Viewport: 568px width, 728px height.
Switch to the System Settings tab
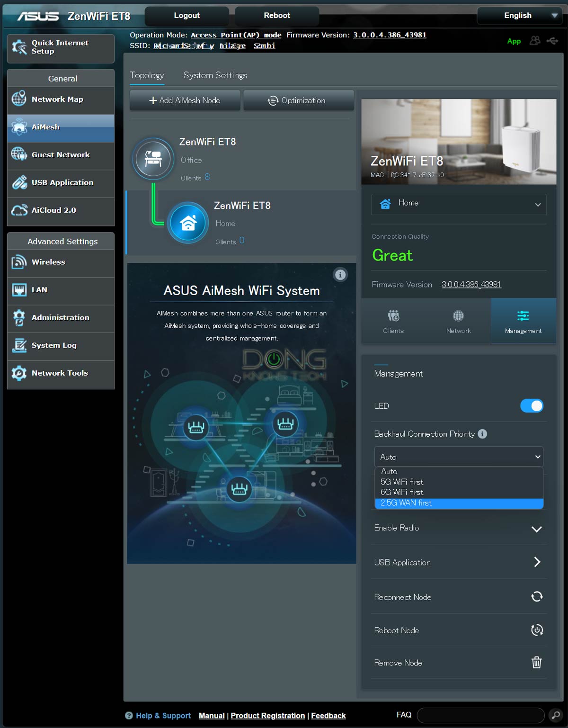coord(215,75)
